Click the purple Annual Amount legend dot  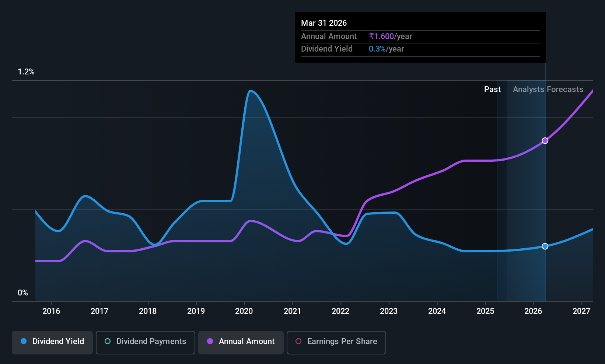click(x=210, y=341)
